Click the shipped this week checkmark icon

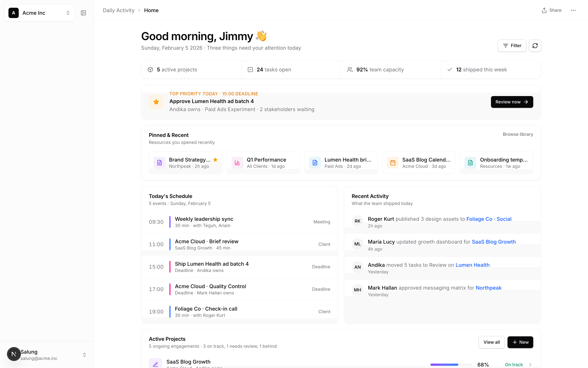(x=450, y=70)
